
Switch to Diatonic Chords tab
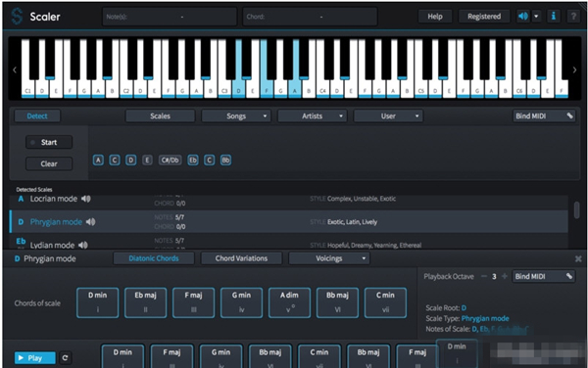(154, 258)
